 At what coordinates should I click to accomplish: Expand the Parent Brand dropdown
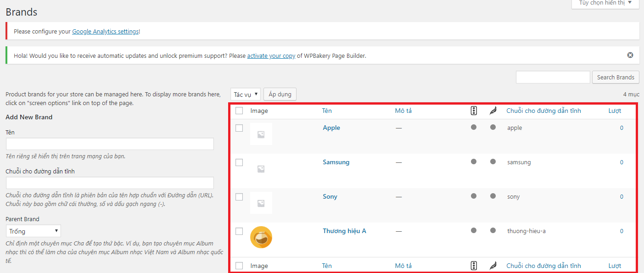33,231
